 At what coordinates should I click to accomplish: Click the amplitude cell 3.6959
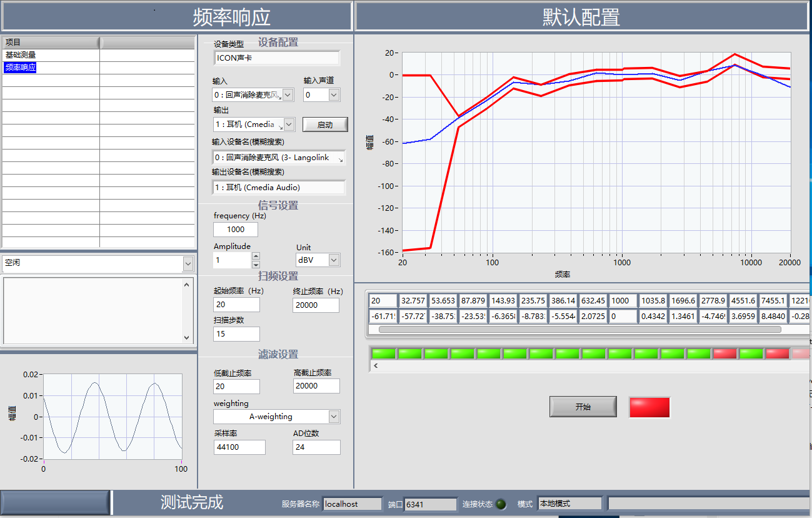(743, 317)
